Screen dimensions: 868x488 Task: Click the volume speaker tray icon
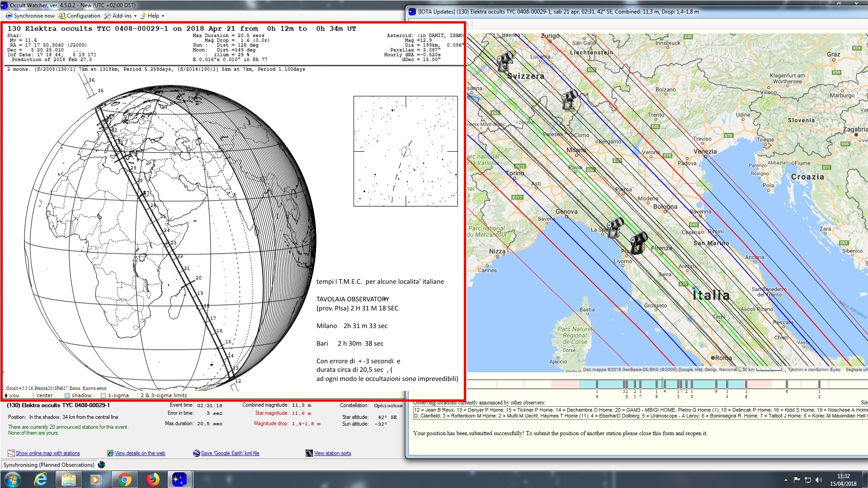[x=819, y=480]
